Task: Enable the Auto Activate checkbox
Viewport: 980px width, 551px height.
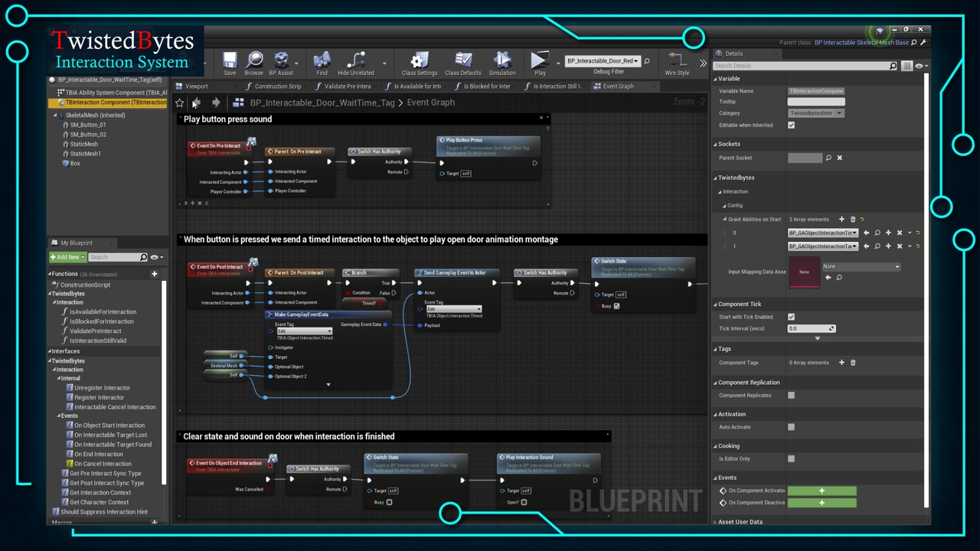Action: pyautogui.click(x=791, y=427)
